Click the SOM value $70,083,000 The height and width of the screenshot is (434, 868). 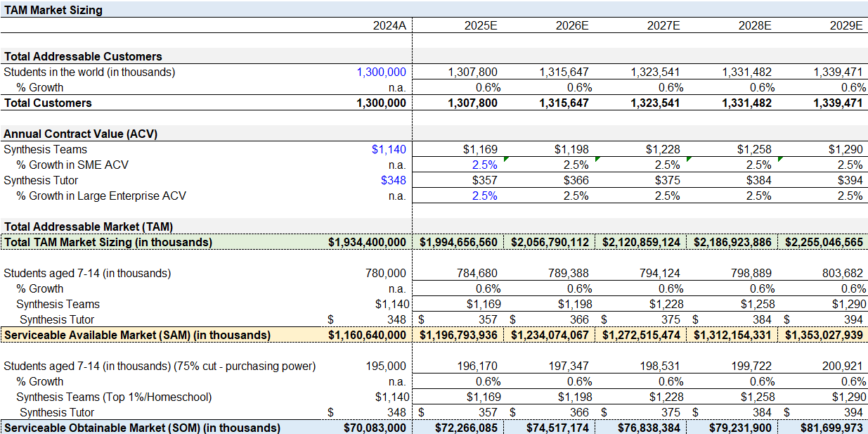click(375, 428)
